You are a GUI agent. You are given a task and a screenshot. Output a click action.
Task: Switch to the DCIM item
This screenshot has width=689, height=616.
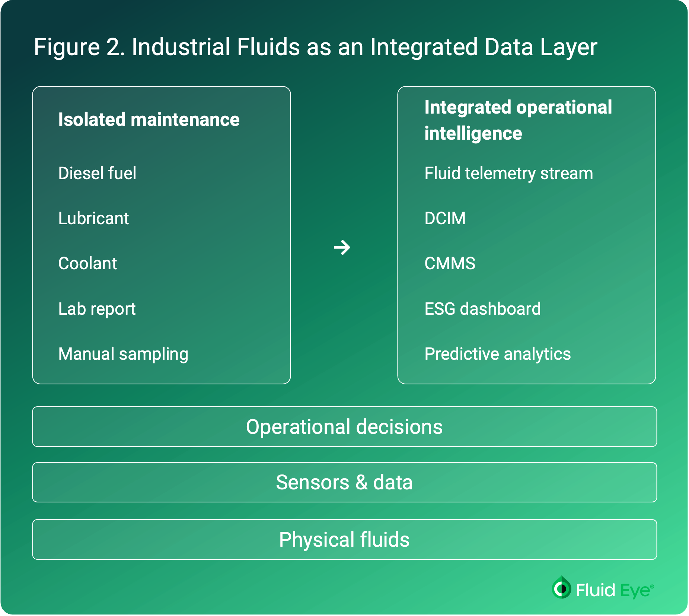445,218
